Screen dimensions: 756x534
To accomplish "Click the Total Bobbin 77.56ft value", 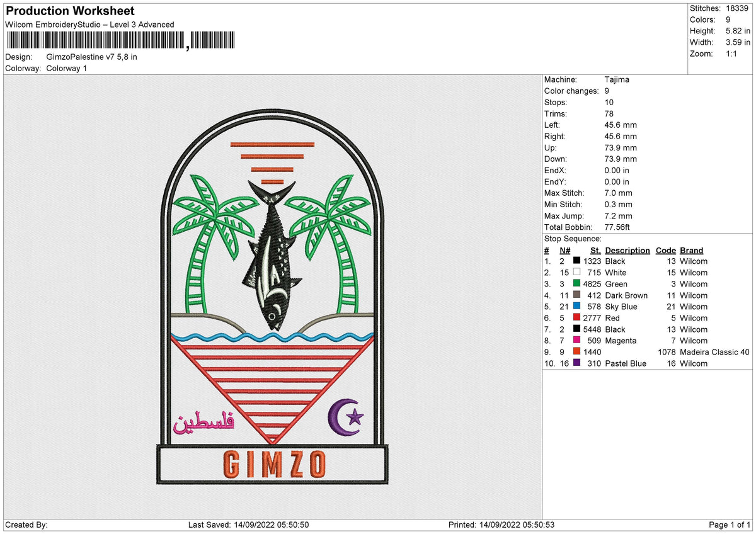I will (x=616, y=227).
